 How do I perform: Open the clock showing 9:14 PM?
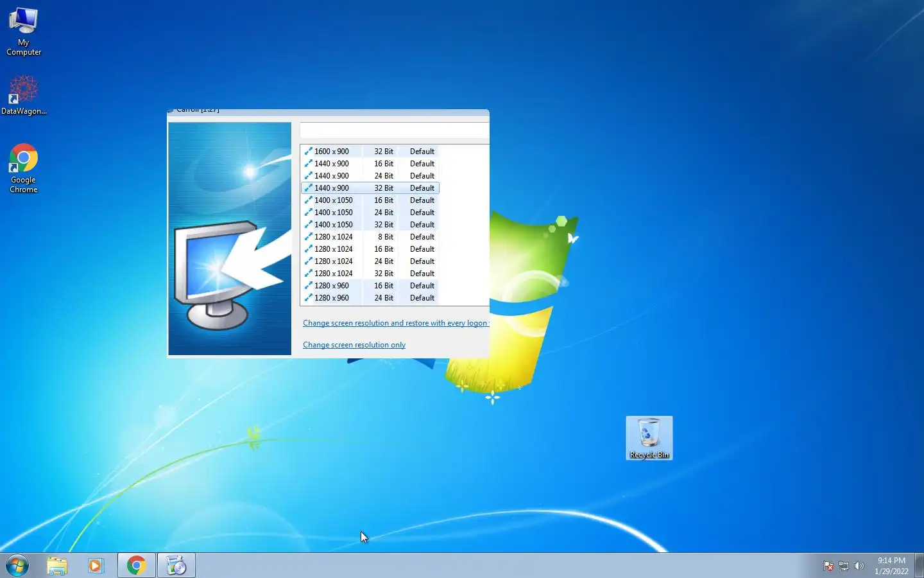(891, 566)
